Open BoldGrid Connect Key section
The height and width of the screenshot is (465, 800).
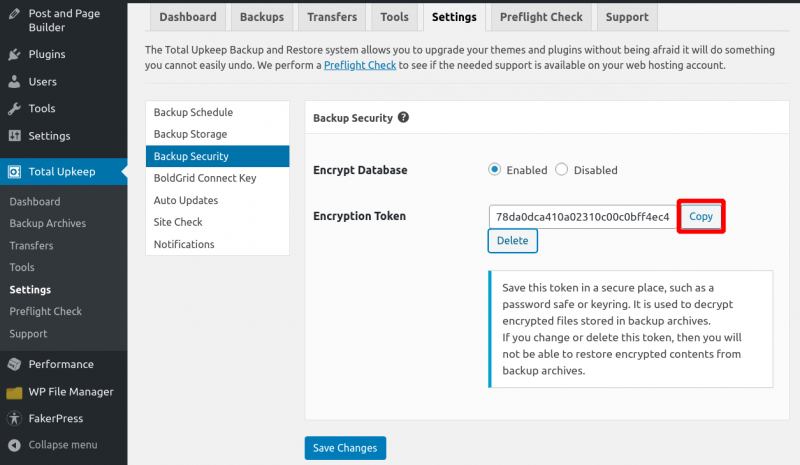(217, 178)
